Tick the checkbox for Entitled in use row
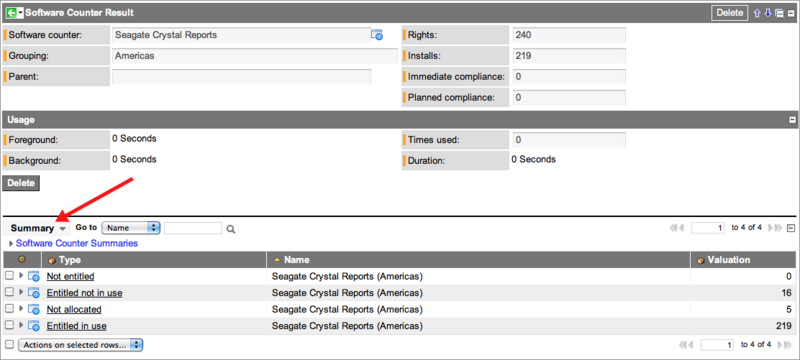Screen dimensions: 800x360 (9, 325)
